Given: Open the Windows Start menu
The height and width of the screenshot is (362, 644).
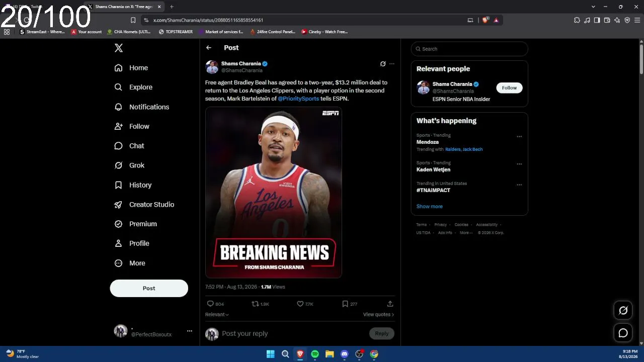Looking at the screenshot, I should pos(270,354).
